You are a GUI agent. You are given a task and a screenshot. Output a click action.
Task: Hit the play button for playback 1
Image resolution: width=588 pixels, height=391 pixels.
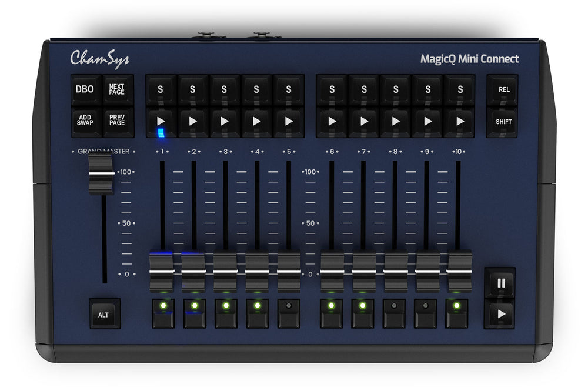tap(161, 122)
